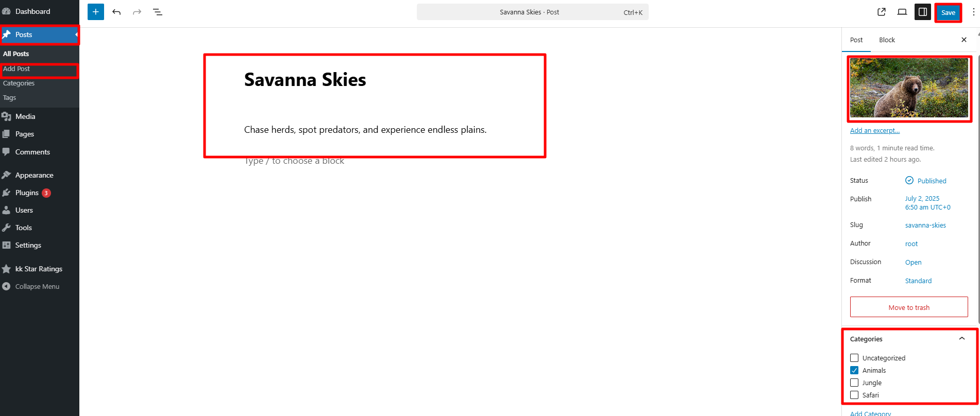Change the post format Standard
This screenshot has height=416, width=980.
tap(918, 281)
